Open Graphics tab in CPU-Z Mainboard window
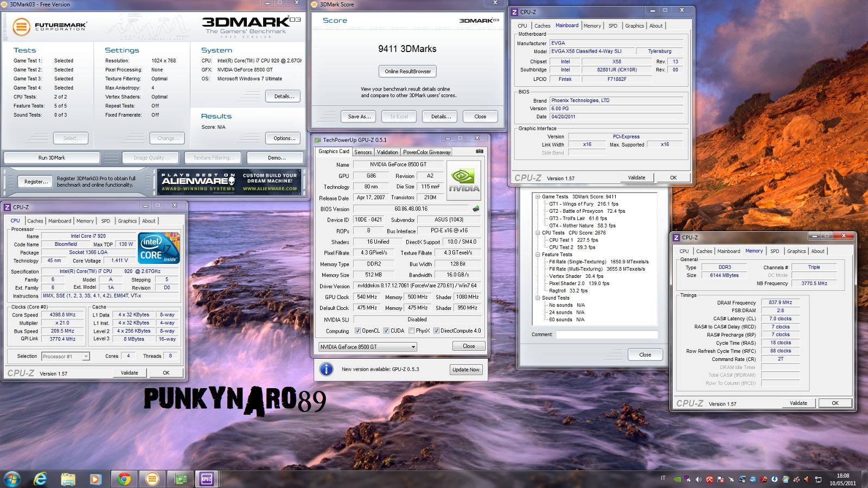Viewport: 868px width, 488px height. pos(634,26)
